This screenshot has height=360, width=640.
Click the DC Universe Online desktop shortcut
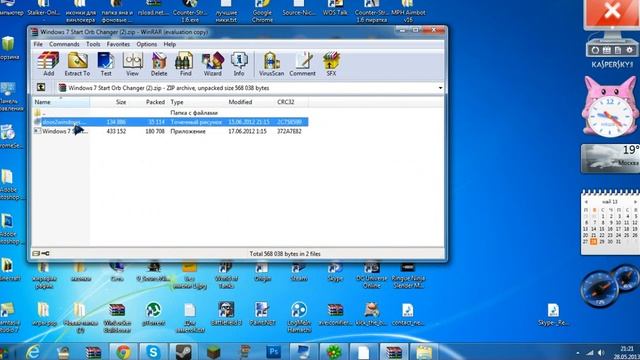click(371, 274)
